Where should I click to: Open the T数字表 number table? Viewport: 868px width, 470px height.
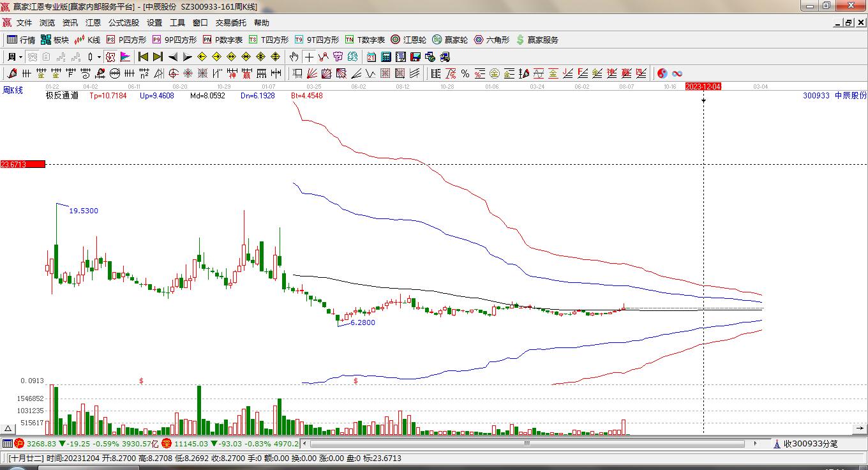coord(365,40)
